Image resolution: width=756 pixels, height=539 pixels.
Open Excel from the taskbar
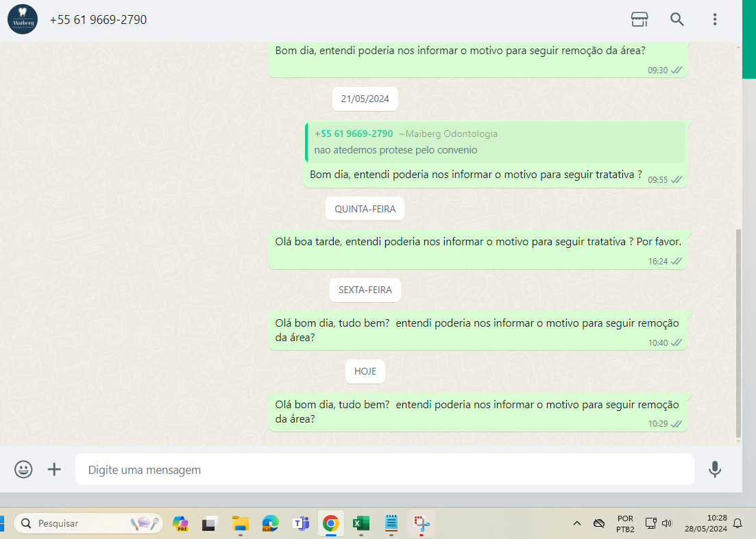coord(361,524)
